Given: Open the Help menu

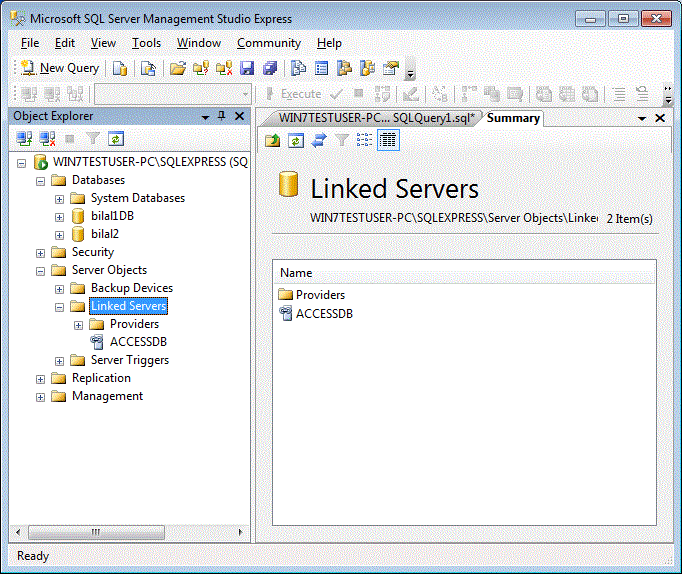Looking at the screenshot, I should point(329,43).
